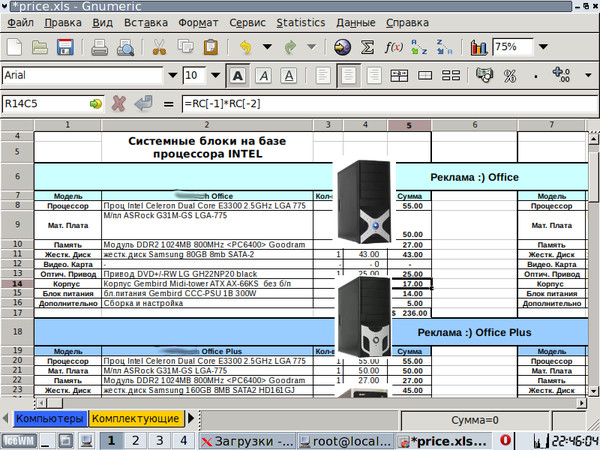600x450 pixels.
Task: Switch to Компьютеры sheet tab
Action: [x=50, y=419]
